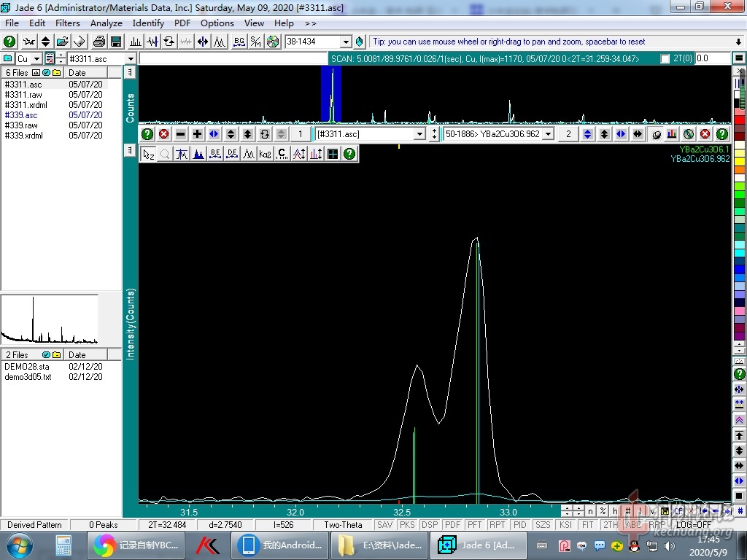Click the SAV status bar button
The image size is (747, 560).
384,525
